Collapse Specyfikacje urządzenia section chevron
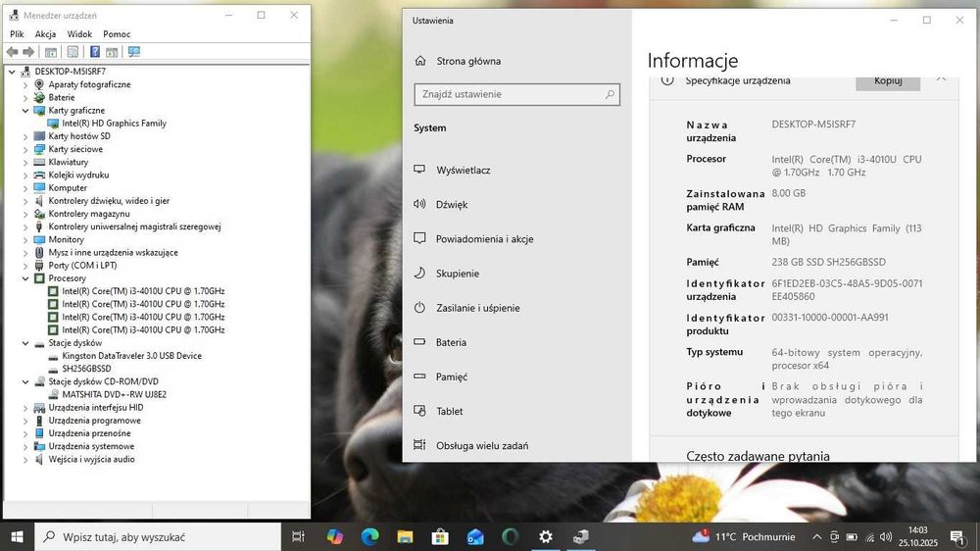Image resolution: width=980 pixels, height=551 pixels. tap(941, 80)
